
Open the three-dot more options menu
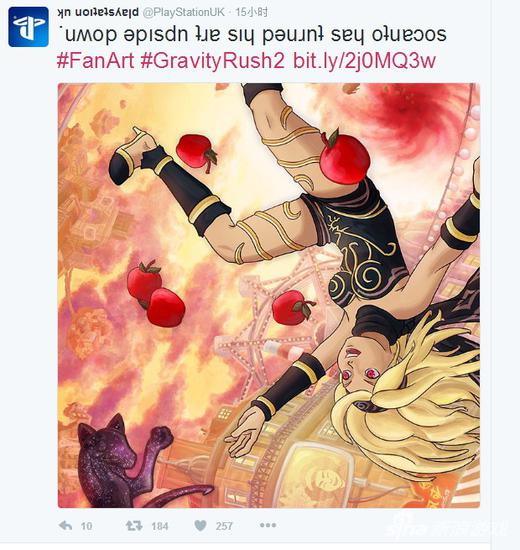coord(268,525)
